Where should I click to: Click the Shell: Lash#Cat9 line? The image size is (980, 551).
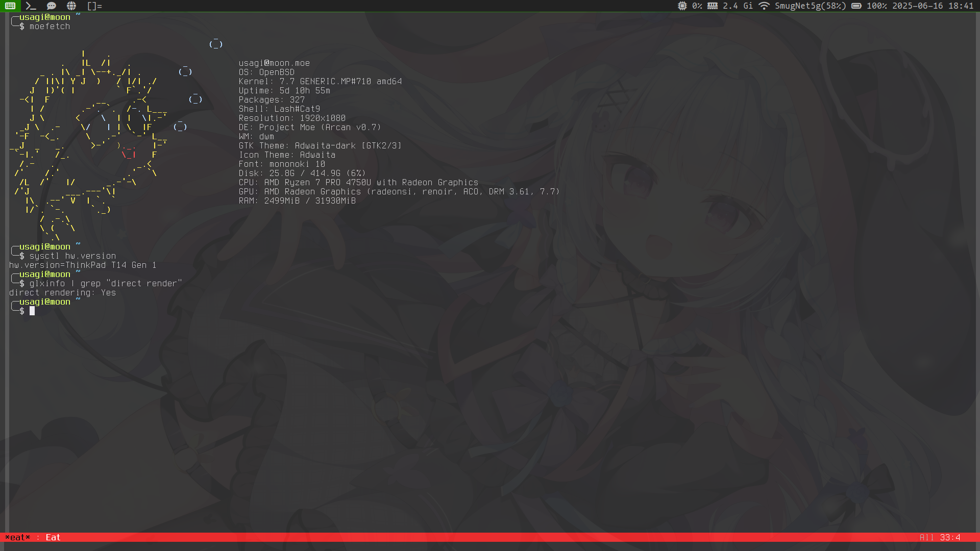(279, 109)
